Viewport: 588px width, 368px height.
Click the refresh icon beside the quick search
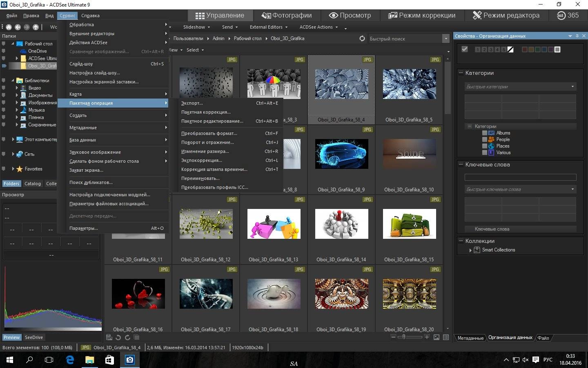coord(362,38)
